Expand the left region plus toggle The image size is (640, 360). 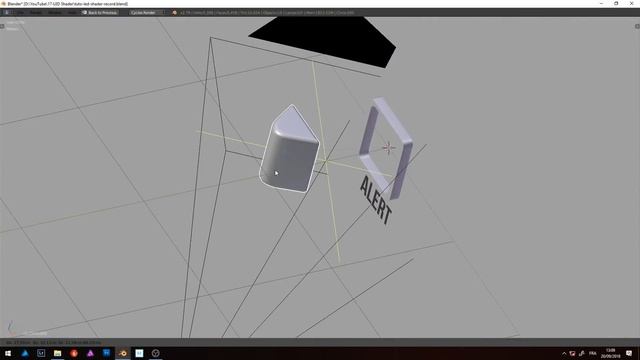(x=2, y=27)
